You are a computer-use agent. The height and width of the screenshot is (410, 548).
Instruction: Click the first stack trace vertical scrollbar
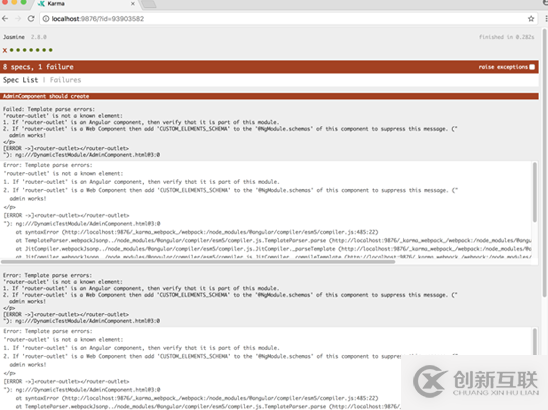535,192
